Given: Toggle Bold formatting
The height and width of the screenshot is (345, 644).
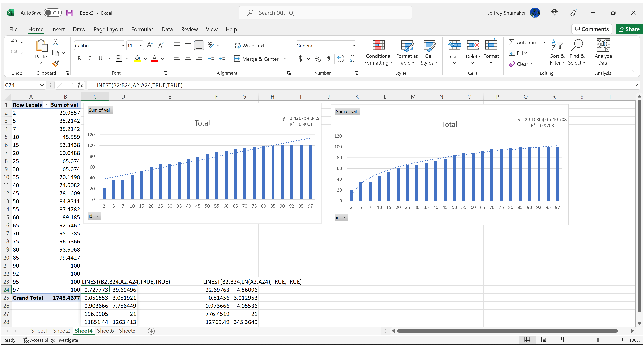Looking at the screenshot, I should click(x=79, y=58).
